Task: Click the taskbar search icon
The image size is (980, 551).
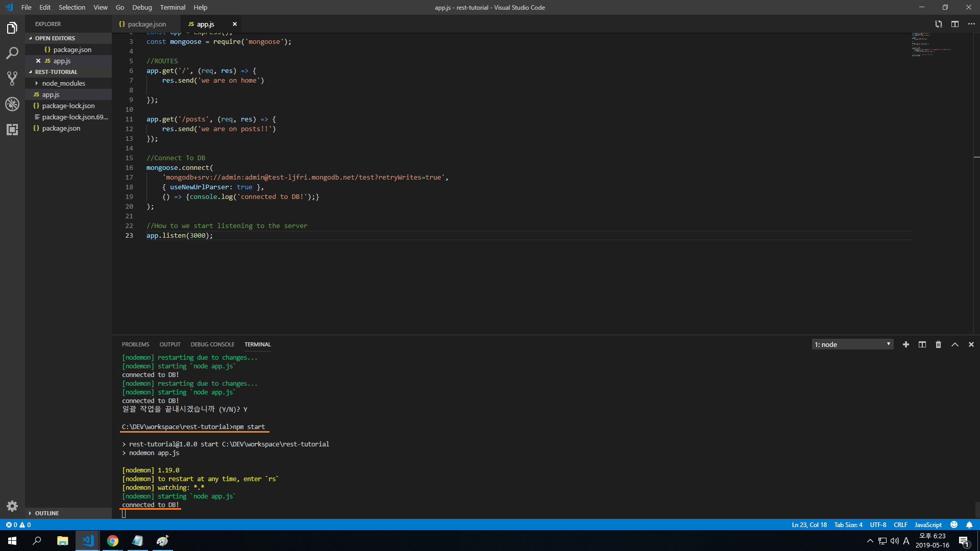Action: [37, 541]
